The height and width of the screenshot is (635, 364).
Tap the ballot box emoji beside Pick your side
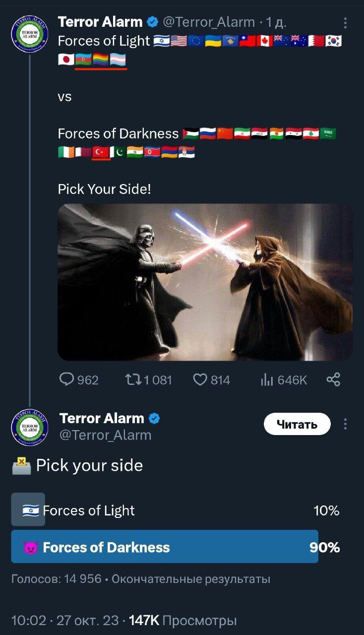[x=20, y=465]
